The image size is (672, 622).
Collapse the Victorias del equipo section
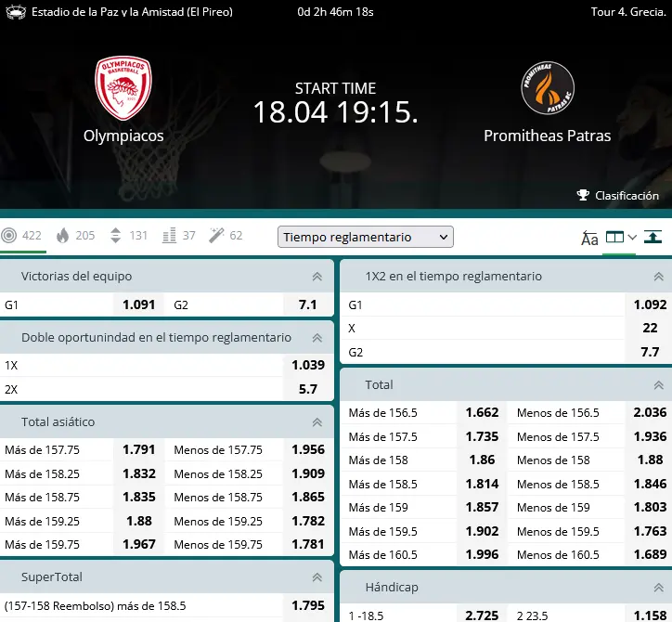coord(317,277)
